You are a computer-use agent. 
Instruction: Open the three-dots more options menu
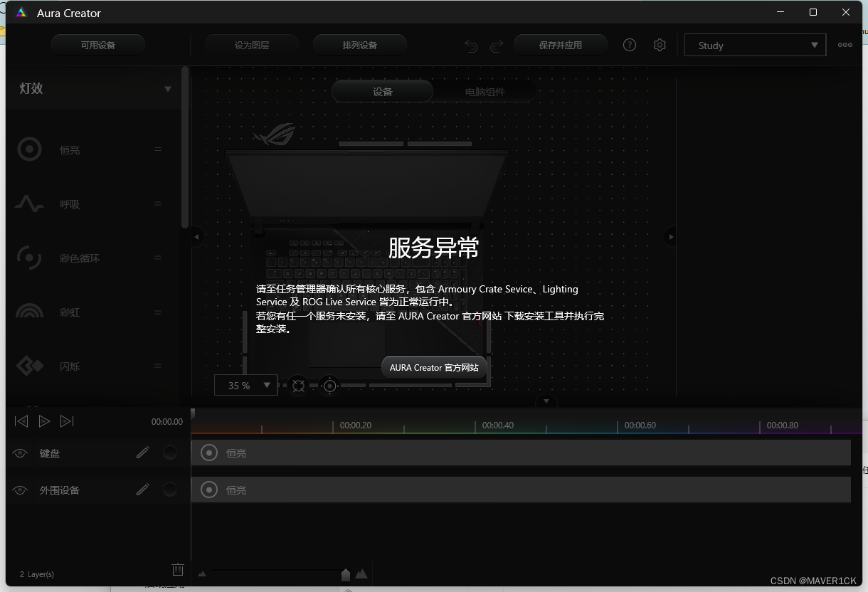coord(845,45)
